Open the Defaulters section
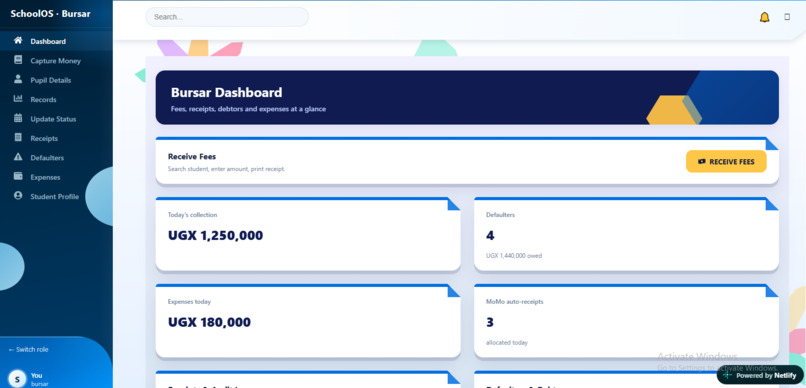 pos(56,158)
